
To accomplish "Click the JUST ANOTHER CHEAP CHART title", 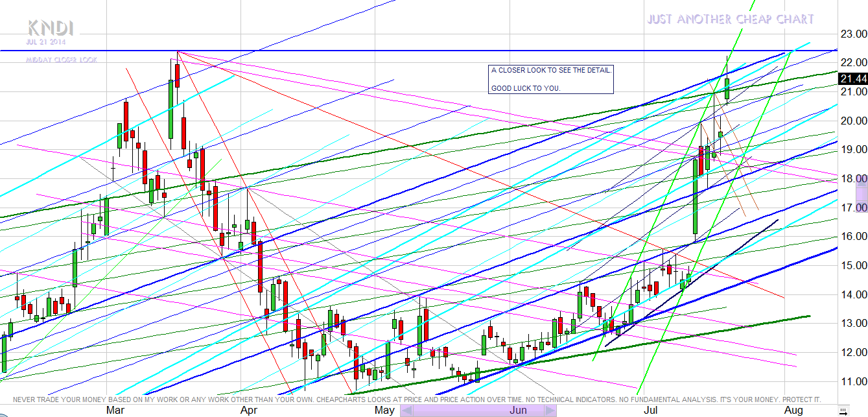I will point(730,19).
